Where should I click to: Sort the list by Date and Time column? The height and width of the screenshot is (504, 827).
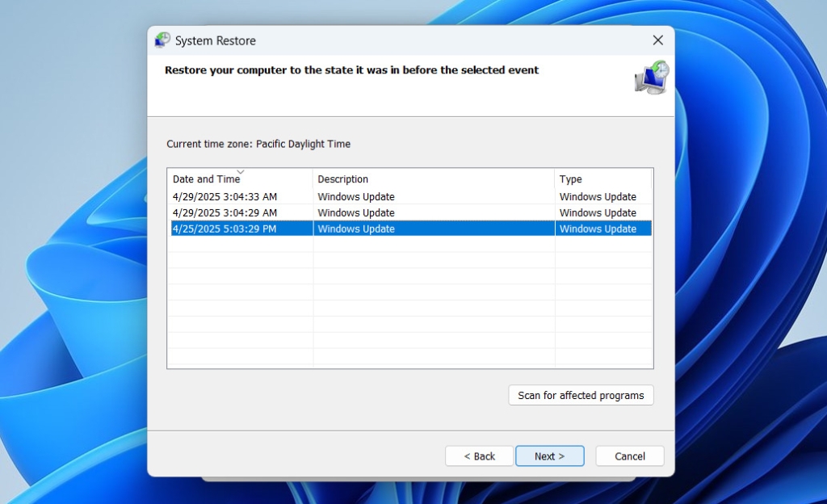(x=207, y=178)
